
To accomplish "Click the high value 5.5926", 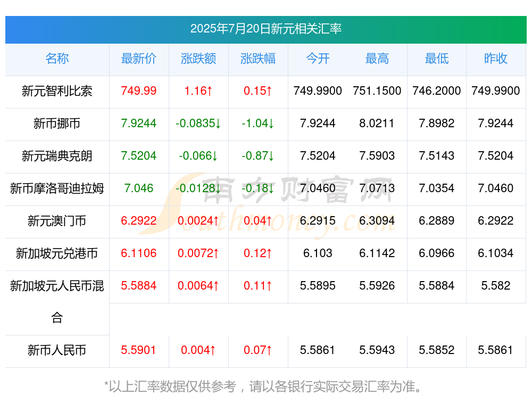I will click(377, 286).
